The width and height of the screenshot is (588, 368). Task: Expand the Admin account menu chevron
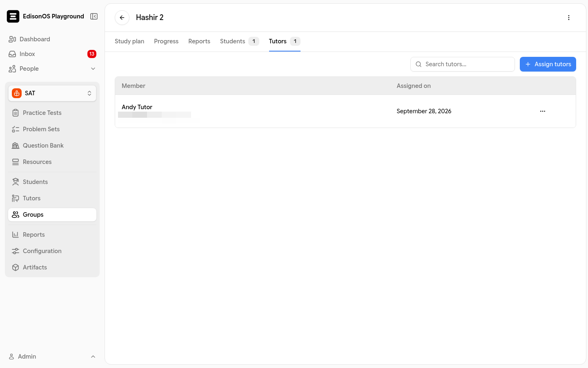[x=93, y=357]
